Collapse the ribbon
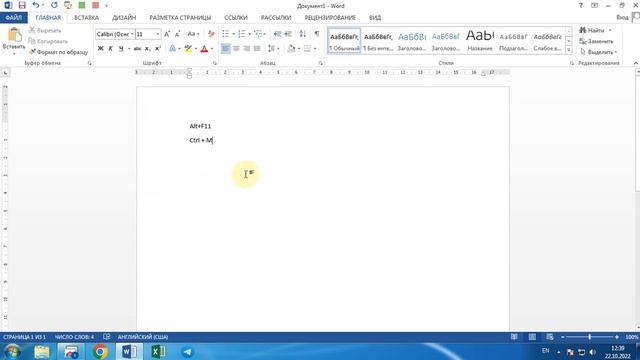 tap(636, 63)
